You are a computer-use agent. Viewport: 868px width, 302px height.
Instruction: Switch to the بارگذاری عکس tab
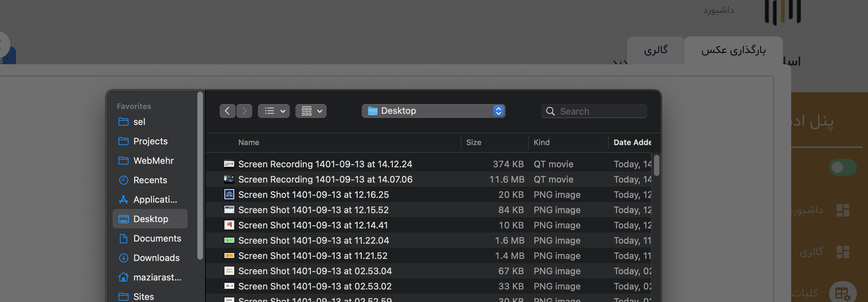[x=733, y=50]
